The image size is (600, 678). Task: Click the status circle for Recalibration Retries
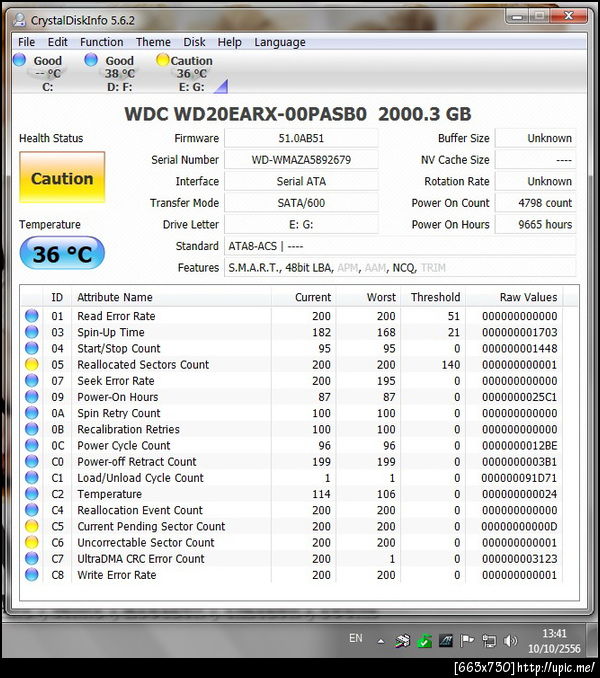[32, 429]
